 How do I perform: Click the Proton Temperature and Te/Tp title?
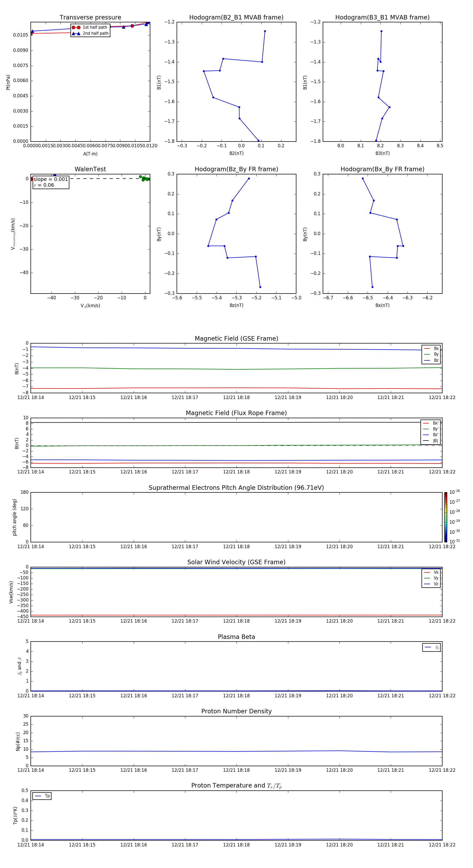[236, 785]
